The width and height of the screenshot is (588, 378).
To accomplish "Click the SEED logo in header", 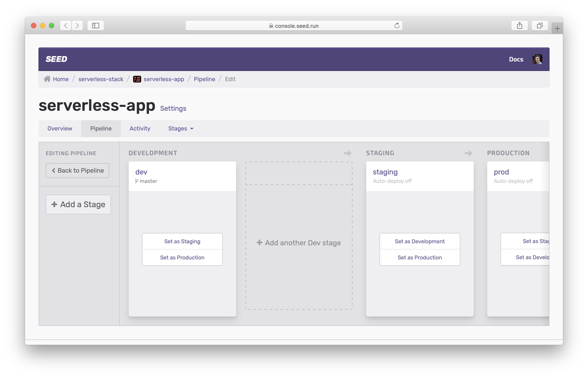I will [x=56, y=59].
